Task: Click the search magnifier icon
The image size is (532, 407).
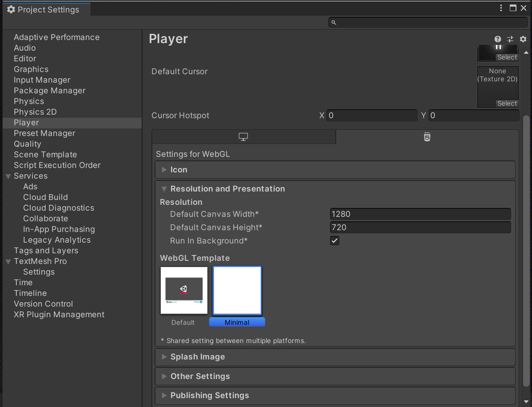Action: (334, 22)
